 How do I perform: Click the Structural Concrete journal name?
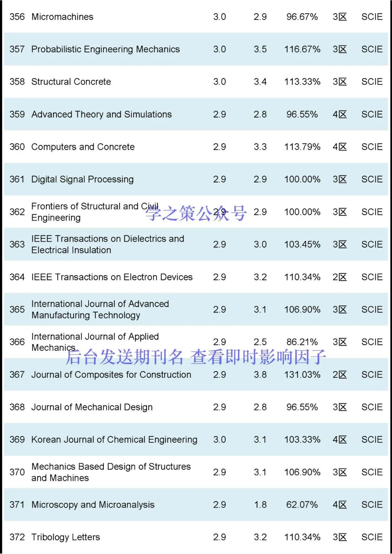[x=71, y=82]
